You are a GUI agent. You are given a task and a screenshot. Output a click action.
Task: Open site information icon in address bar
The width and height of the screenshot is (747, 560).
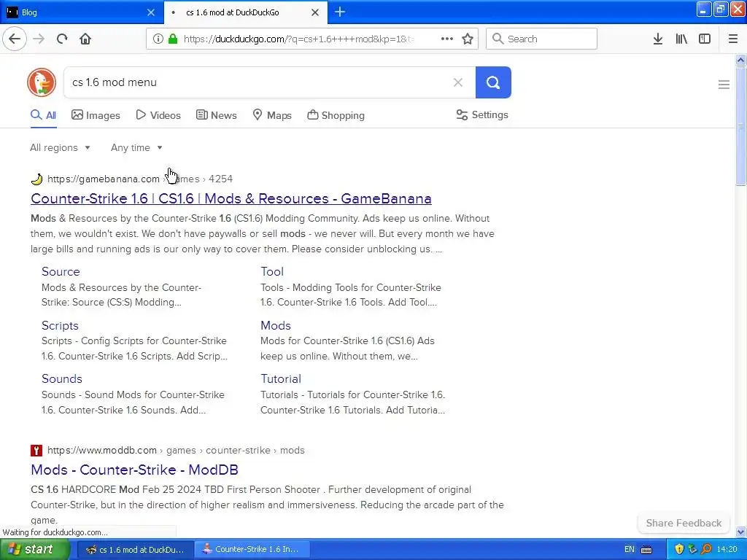coord(158,39)
